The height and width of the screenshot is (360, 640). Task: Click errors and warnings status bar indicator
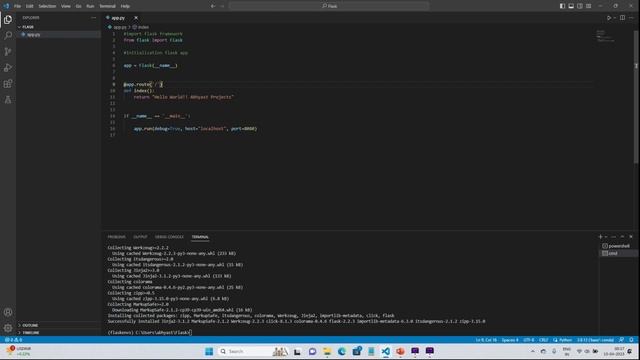pyautogui.click(x=13, y=340)
